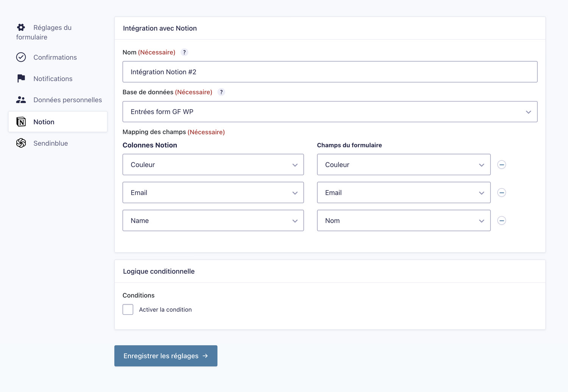Viewport: 568px width, 392px height.
Task: Open the Email Notion column dropdown
Action: coord(213,193)
